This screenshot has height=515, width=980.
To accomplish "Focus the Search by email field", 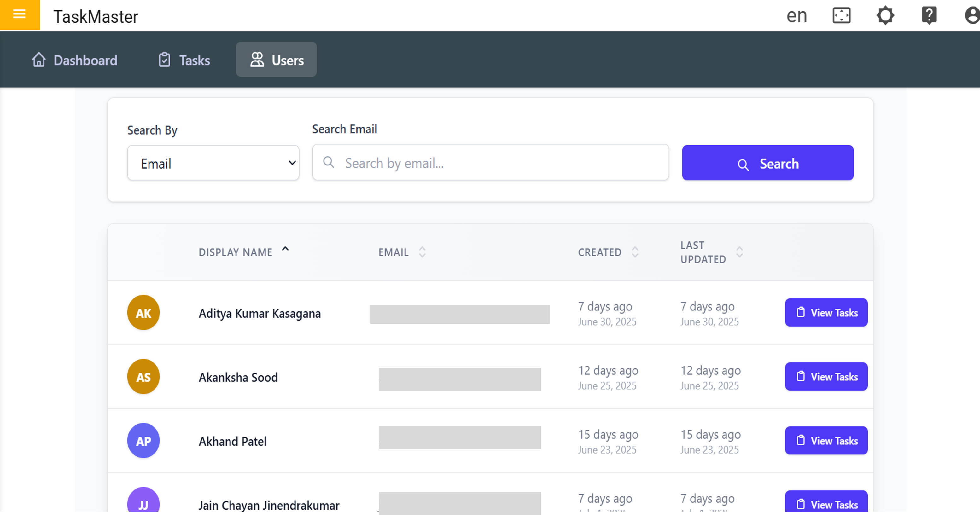I will click(x=490, y=163).
